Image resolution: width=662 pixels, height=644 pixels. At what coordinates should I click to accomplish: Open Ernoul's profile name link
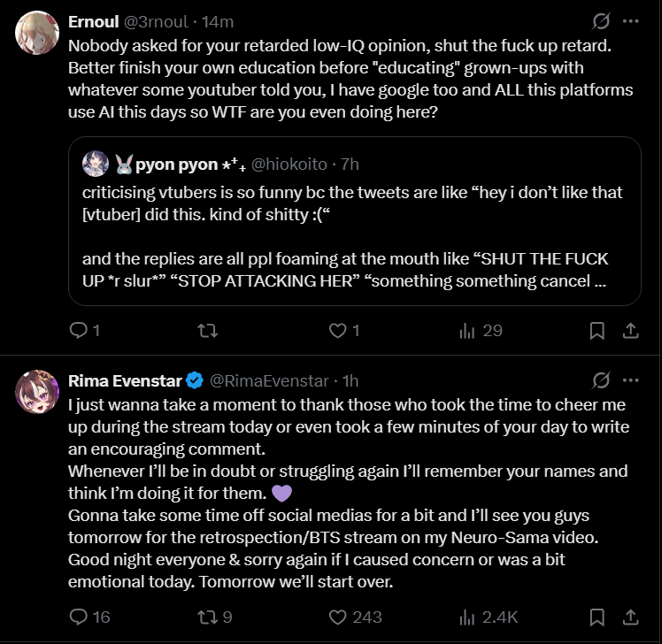tap(96, 21)
